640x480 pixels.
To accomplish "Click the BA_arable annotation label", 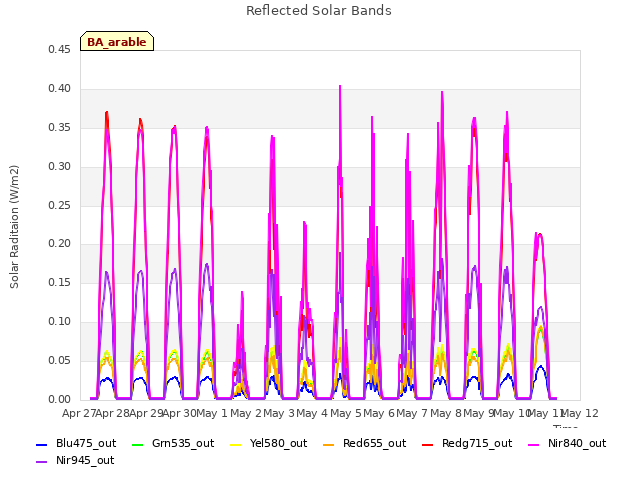I will (x=117, y=42).
